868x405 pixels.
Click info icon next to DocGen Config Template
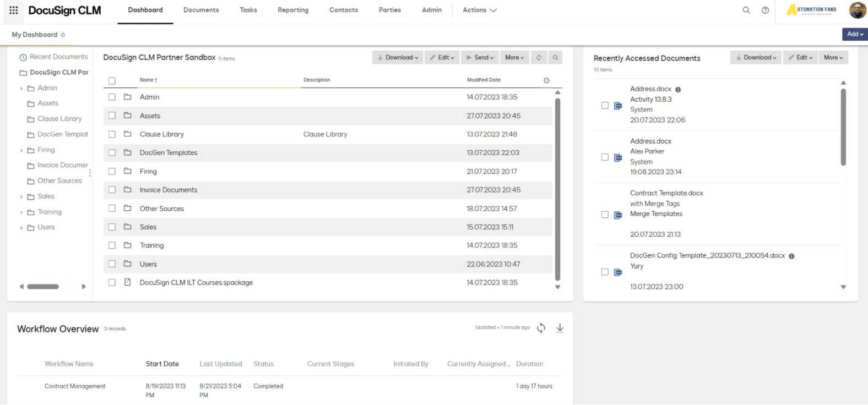[x=791, y=256]
